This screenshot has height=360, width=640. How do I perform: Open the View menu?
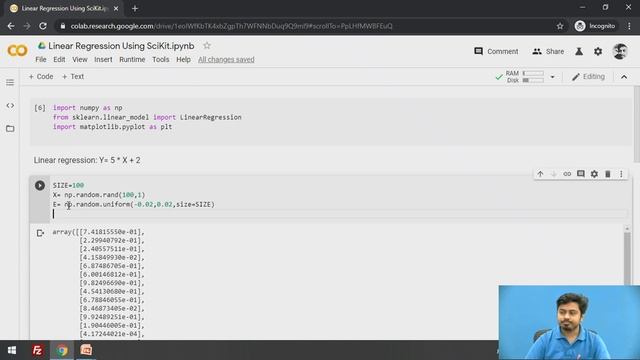pyautogui.click(x=80, y=60)
